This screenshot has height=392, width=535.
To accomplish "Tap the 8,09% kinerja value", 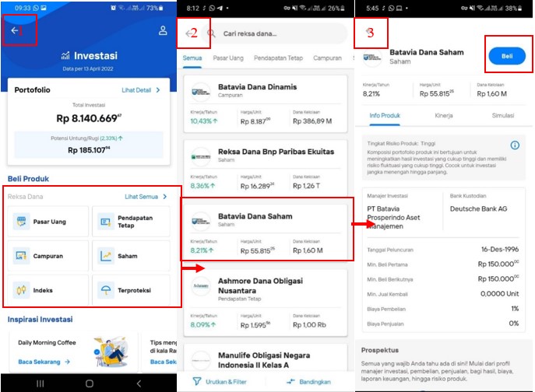I will [x=203, y=325].
